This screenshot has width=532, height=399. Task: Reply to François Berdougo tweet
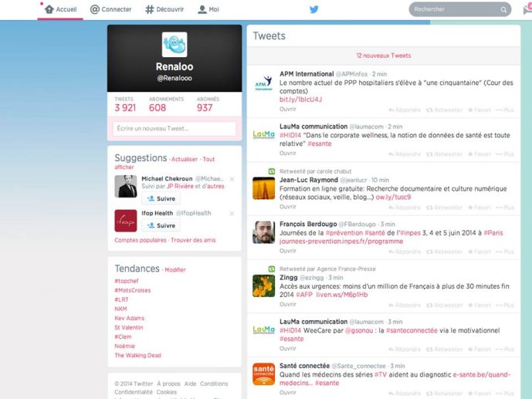pos(405,252)
